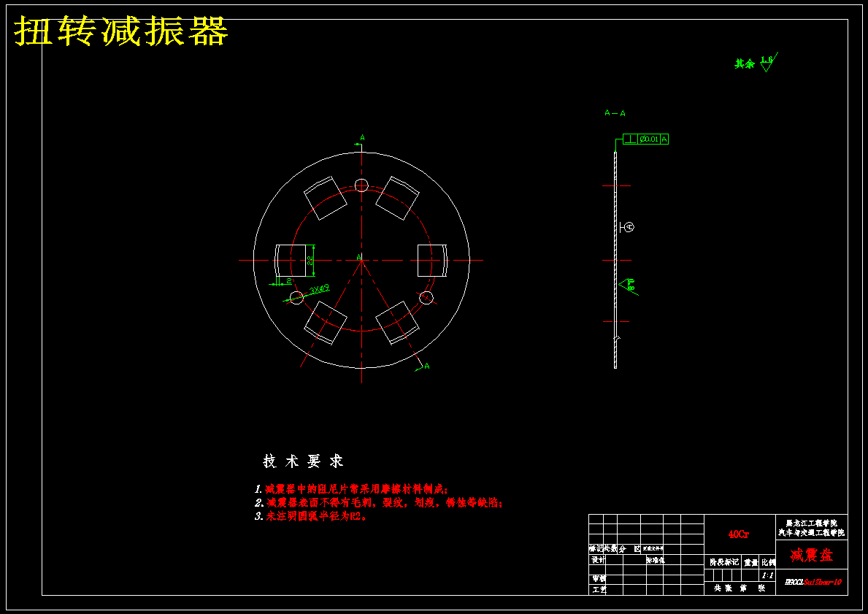Select the lower-right tilted spring window

(x=397, y=323)
